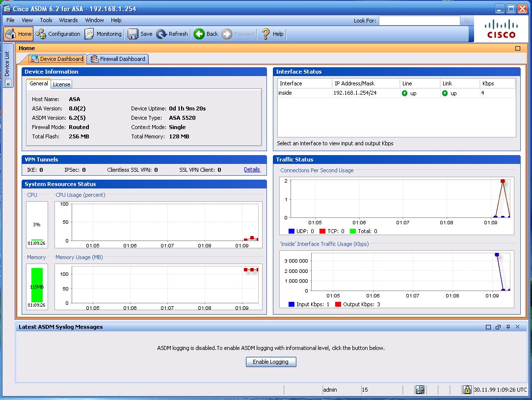Viewport: 532px width, 400px height.
Task: Save the running configuration
Action: [x=140, y=34]
